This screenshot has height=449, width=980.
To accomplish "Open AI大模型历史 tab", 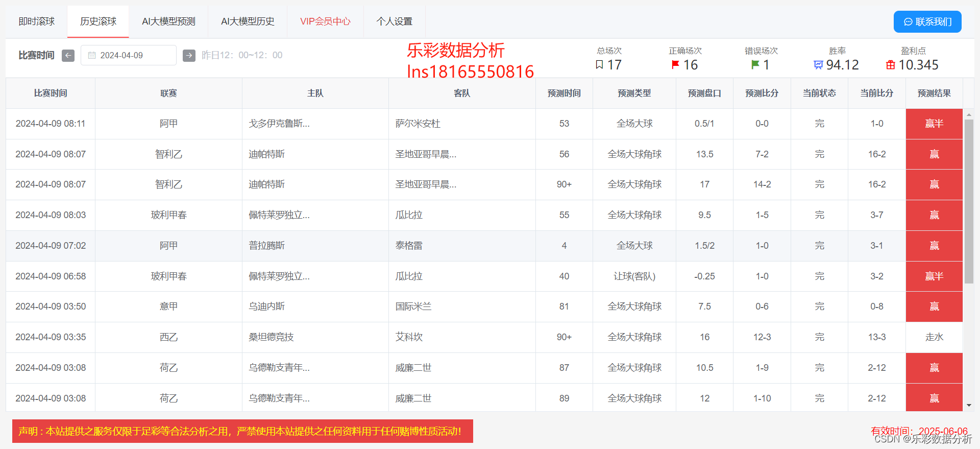I will 248,21.
